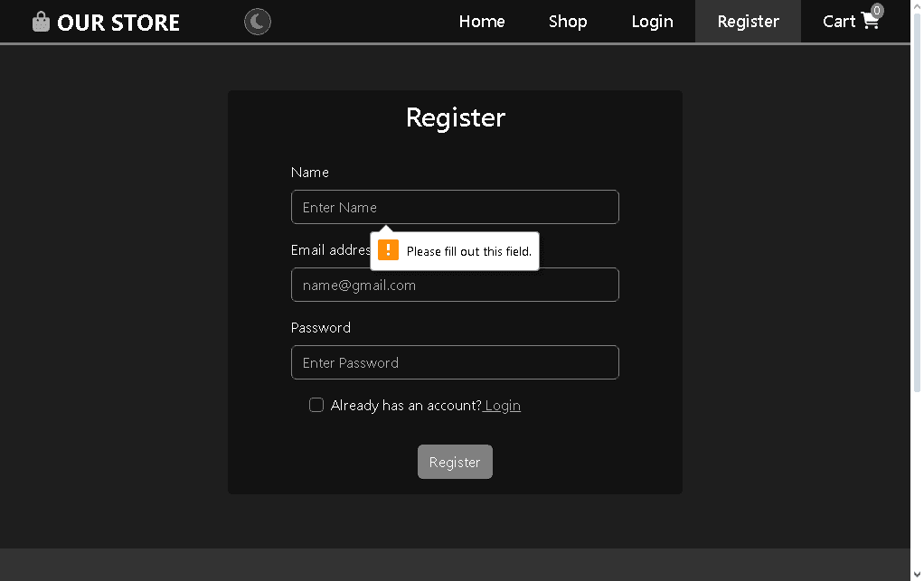Open Login from the navigation bar

[x=653, y=21]
